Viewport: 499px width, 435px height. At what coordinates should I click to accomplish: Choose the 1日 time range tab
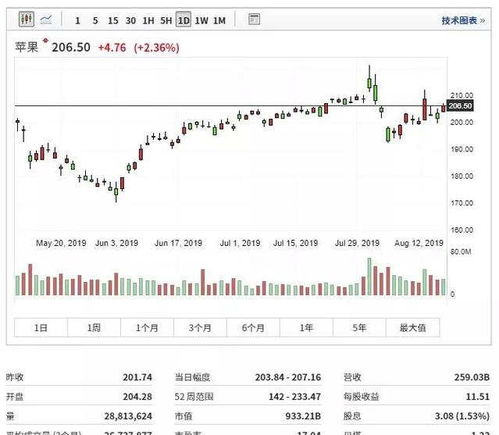pyautogui.click(x=41, y=328)
